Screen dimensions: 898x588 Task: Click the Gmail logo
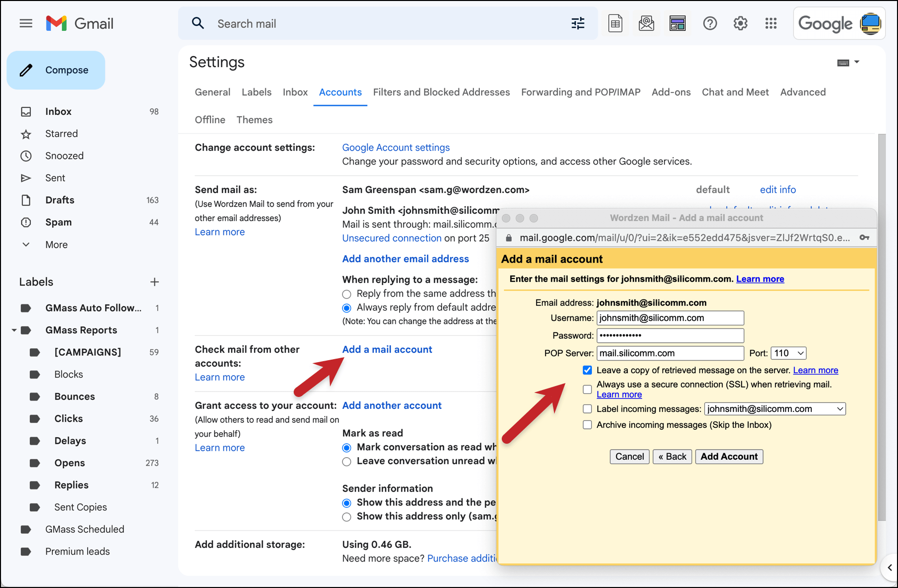coord(80,23)
